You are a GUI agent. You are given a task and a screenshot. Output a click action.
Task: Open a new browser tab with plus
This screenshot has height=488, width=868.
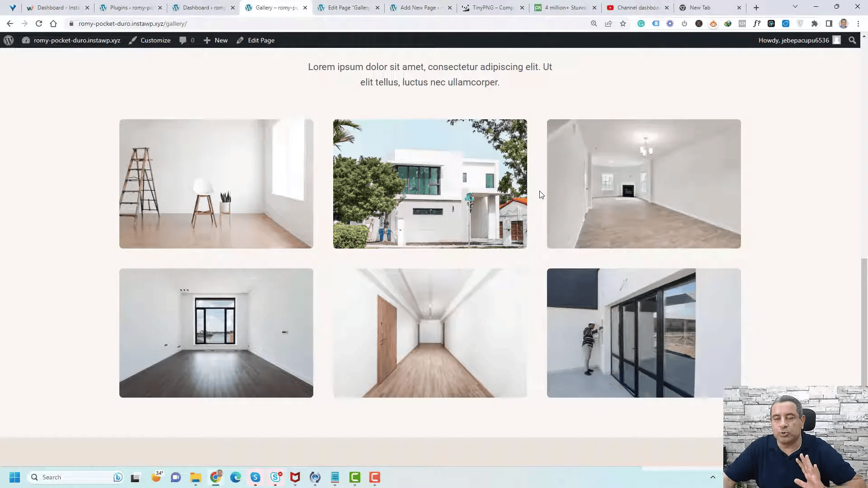(x=756, y=8)
